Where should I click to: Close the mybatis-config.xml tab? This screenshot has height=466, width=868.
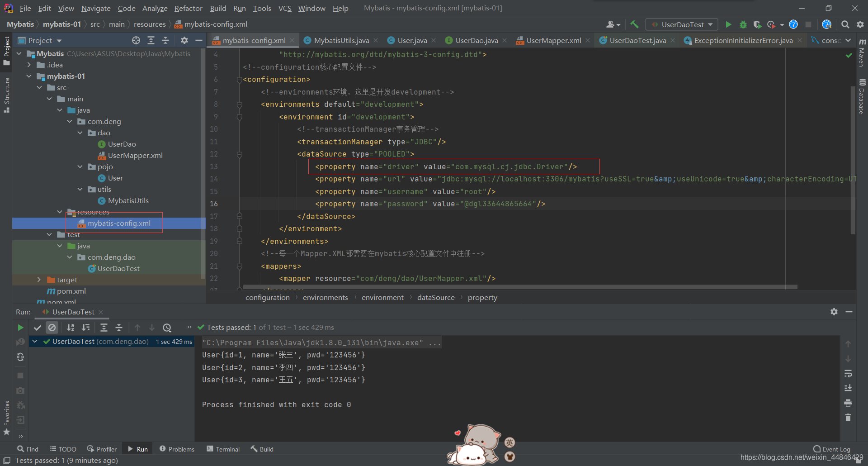pos(292,40)
